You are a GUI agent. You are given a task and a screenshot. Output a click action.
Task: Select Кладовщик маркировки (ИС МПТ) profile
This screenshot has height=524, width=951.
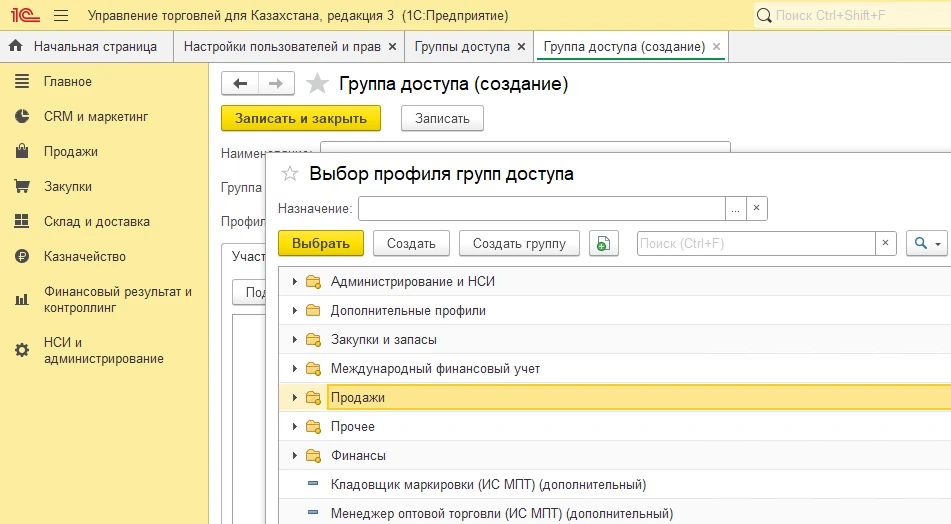615,485
